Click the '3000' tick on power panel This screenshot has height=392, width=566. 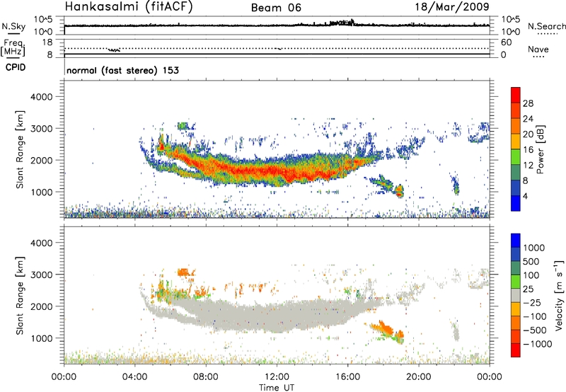coord(41,129)
